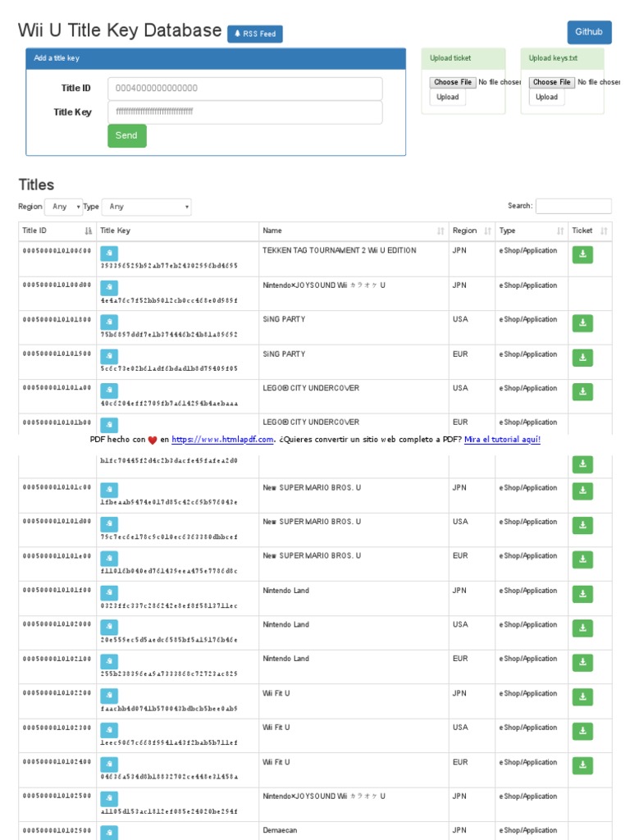
Task: Click blue key icon for TEKKEN TAG TOURNAMENT 2
Action: coord(109,253)
